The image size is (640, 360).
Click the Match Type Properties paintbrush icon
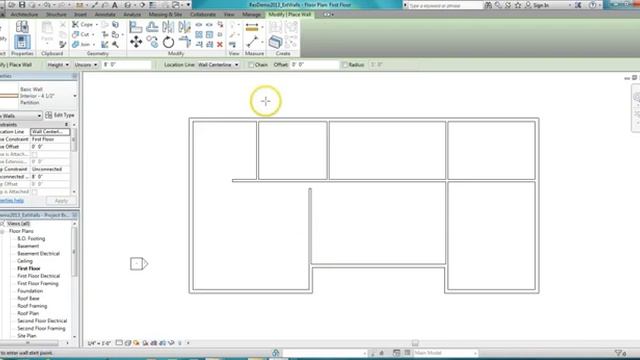click(x=62, y=44)
